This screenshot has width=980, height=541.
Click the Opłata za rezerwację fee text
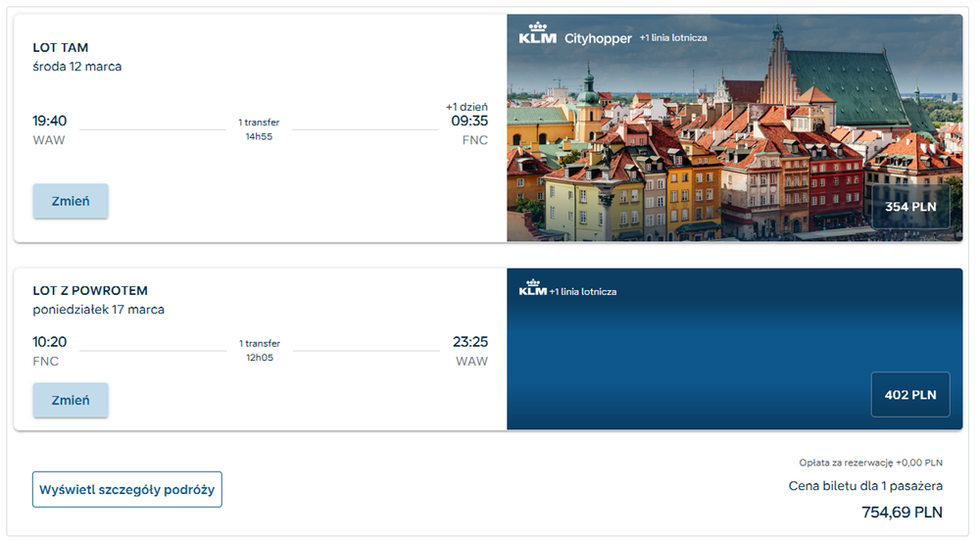click(x=870, y=463)
